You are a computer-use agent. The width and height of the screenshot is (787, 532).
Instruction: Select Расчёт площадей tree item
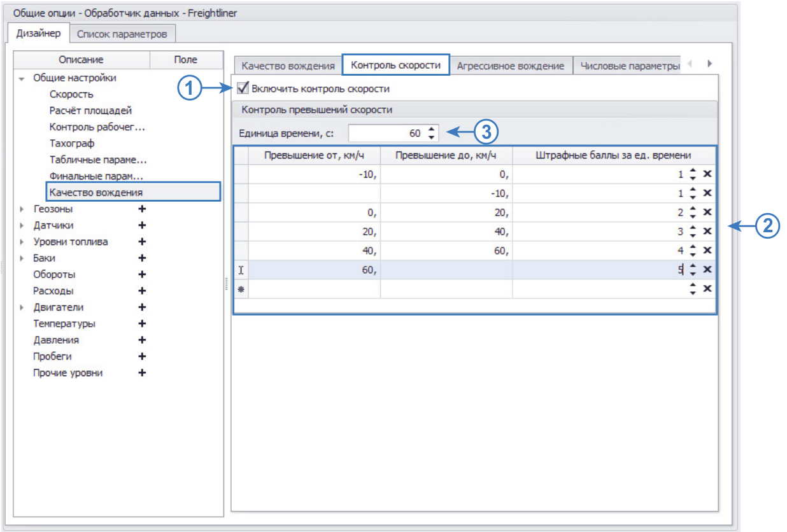[90, 111]
